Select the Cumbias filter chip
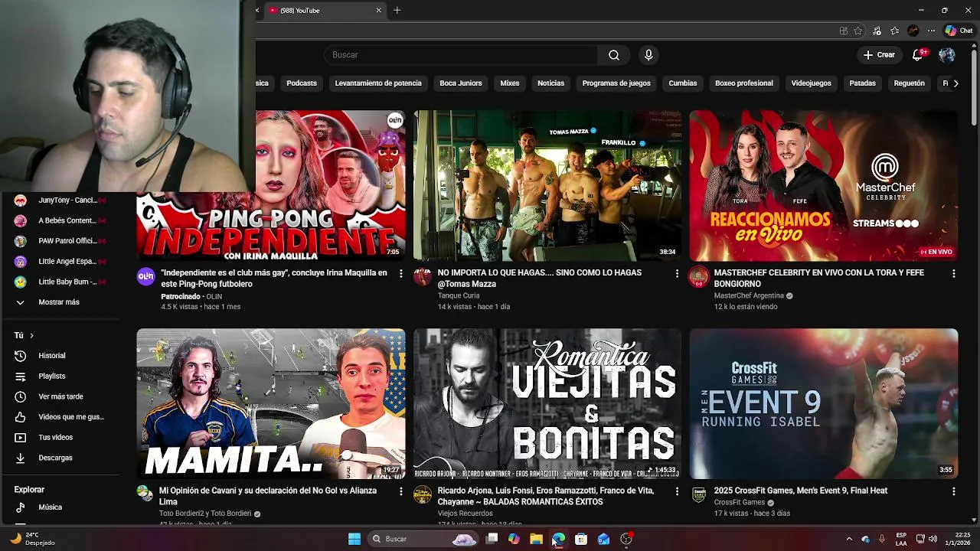This screenshot has width=980, height=551. (683, 83)
